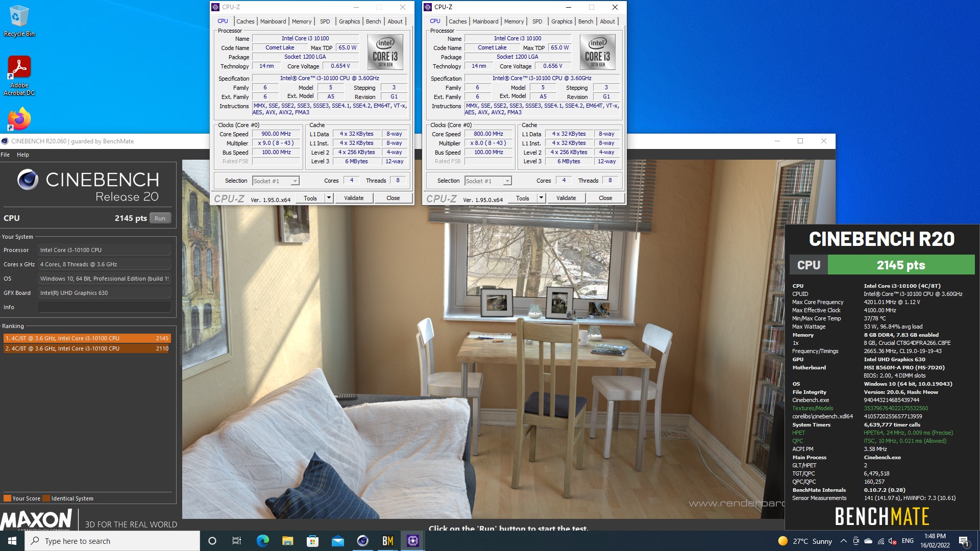Expand Socket #1 selection dropdown in right CPU-Z
The width and height of the screenshot is (980, 551).
point(507,181)
